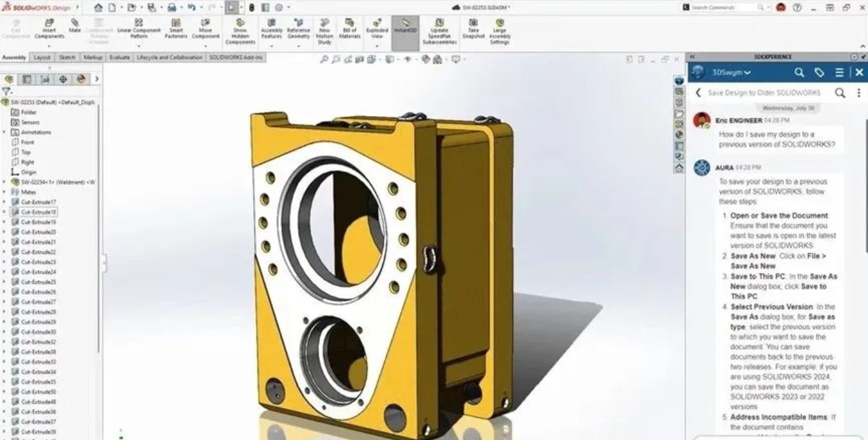Go back from Save Design conversation
The image size is (868, 440).
point(698,93)
